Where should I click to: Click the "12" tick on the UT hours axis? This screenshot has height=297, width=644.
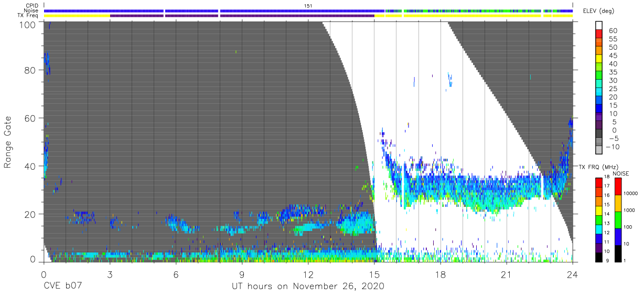tap(308, 274)
